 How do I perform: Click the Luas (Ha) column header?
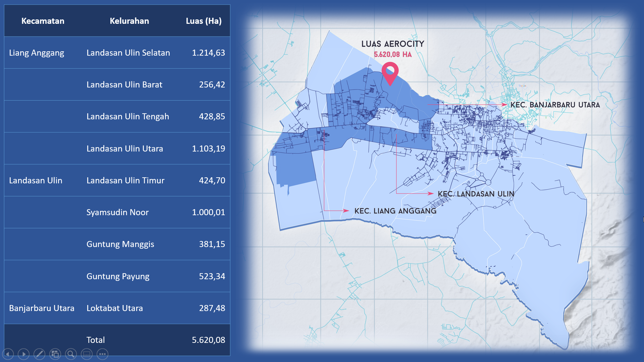204,21
